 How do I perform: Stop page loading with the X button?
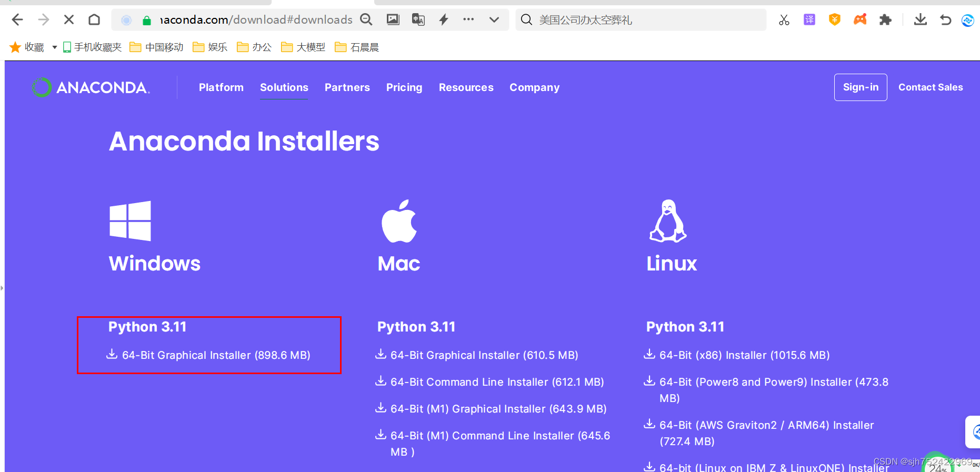coord(69,20)
